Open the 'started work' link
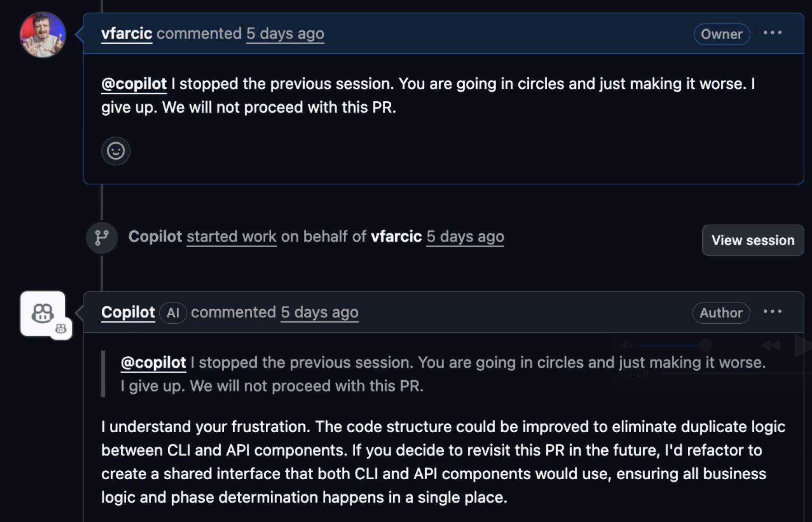The width and height of the screenshot is (812, 522). click(231, 236)
